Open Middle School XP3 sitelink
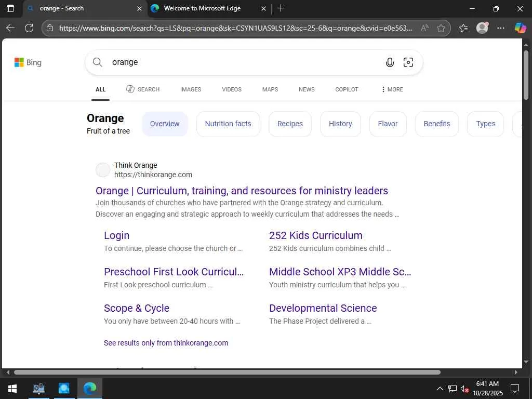Screen dimensions: 532x399 pyautogui.click(x=340, y=272)
